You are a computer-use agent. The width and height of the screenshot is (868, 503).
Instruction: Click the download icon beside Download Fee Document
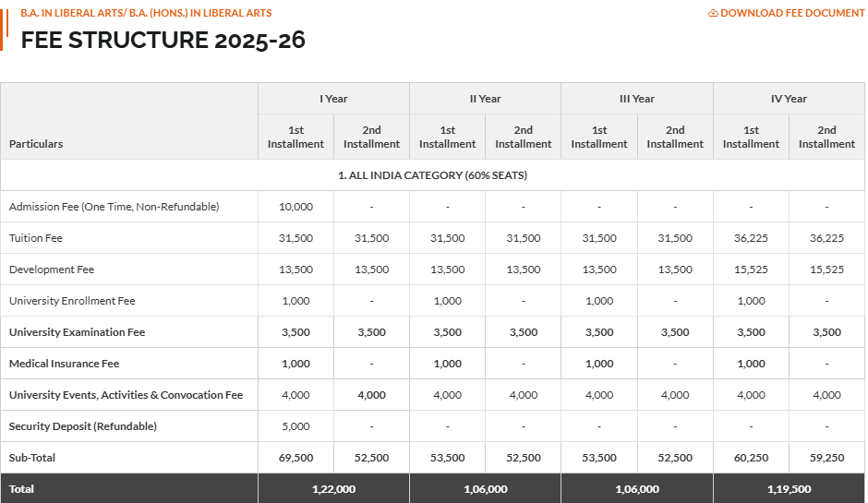[713, 14]
